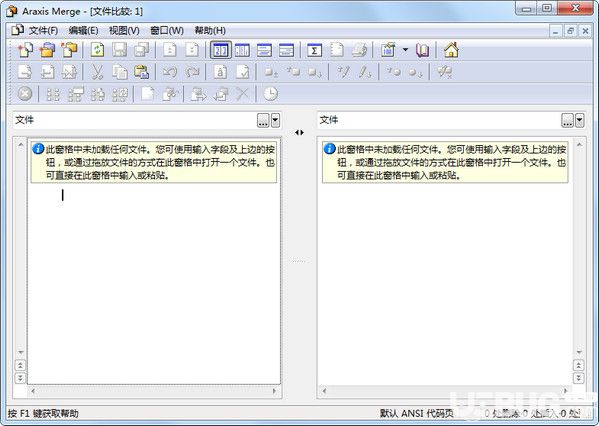
Task: Click the find text 'a' icon
Action: [x=220, y=72]
